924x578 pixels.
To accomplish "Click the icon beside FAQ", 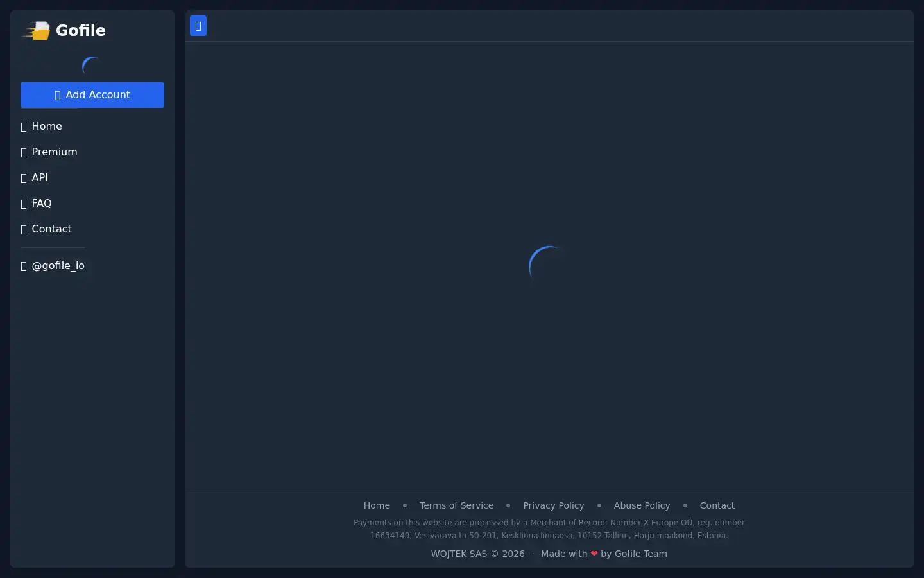I will [24, 204].
